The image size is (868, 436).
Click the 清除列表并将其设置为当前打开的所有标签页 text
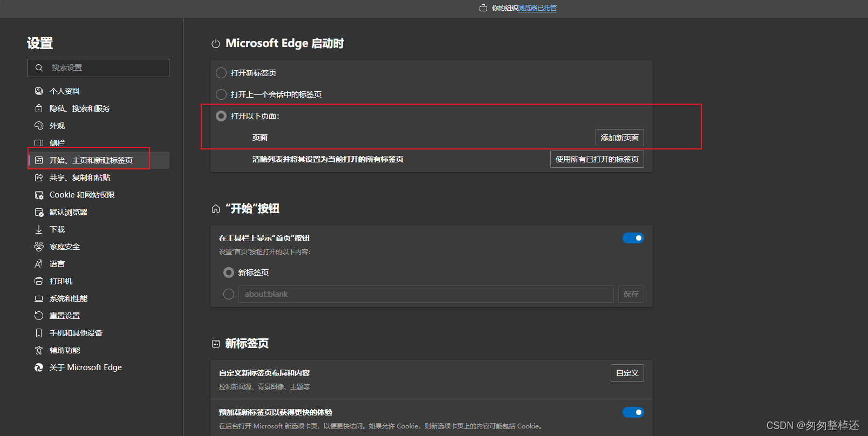(328, 159)
